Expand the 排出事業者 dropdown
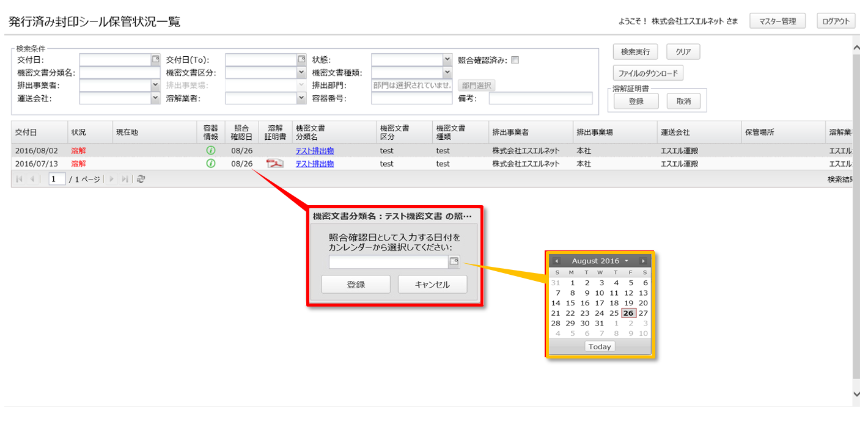Image resolution: width=868 pixels, height=422 pixels. (x=155, y=85)
